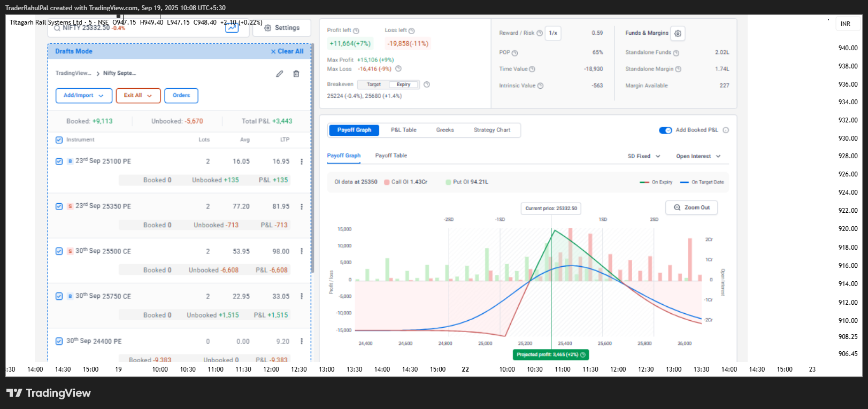Image resolution: width=868 pixels, height=409 pixels.
Task: Open the kebab menu for 30th Sep 24400 PE
Action: [302, 341]
